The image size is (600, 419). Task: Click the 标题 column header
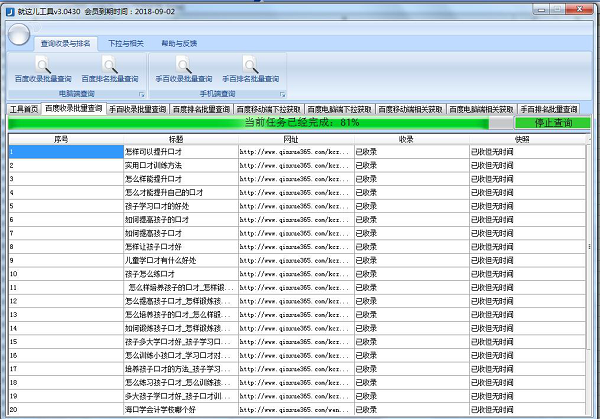[x=176, y=139]
